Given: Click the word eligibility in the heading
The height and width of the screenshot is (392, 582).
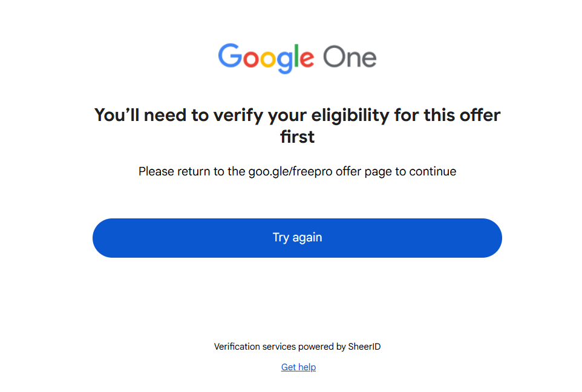Looking at the screenshot, I should (350, 116).
